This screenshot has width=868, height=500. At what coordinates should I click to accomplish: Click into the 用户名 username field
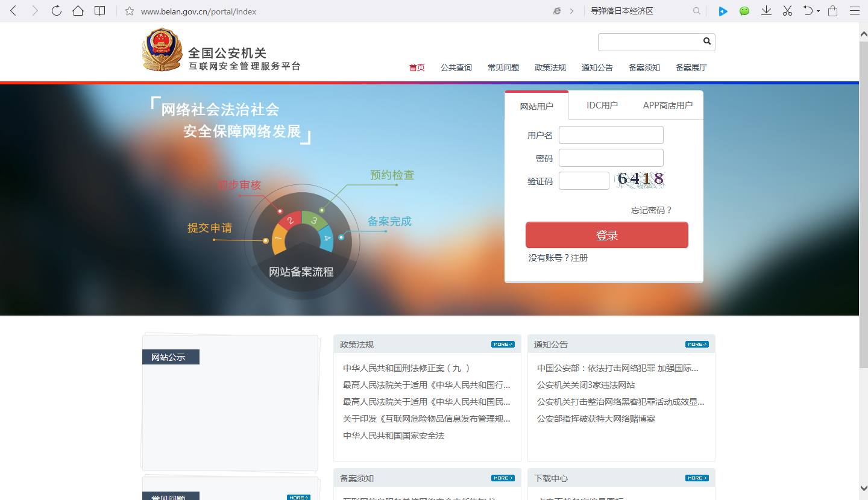point(611,135)
